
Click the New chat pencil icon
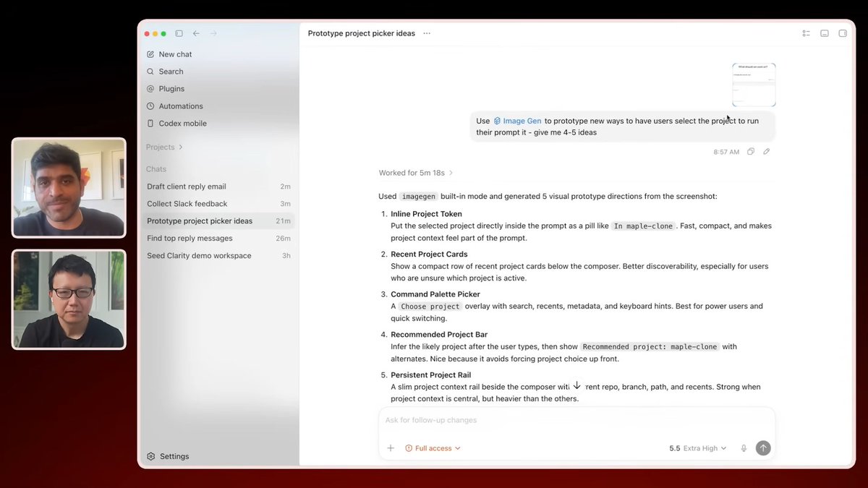click(150, 54)
